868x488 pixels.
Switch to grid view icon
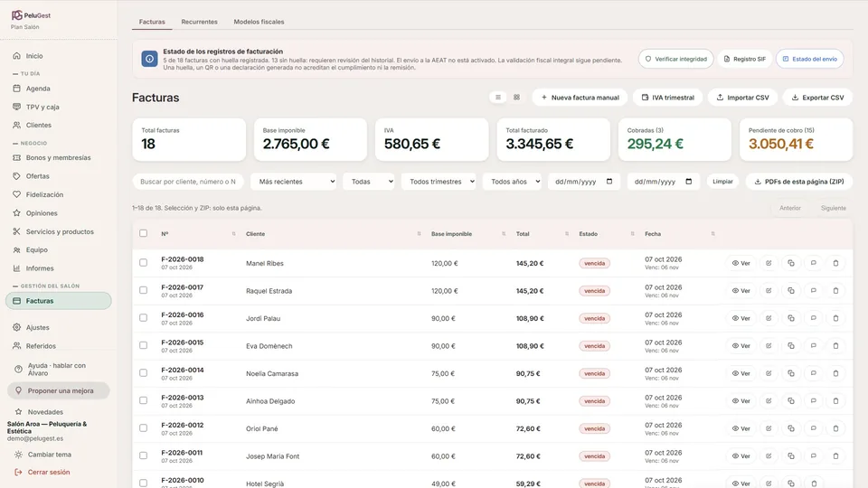pos(516,98)
